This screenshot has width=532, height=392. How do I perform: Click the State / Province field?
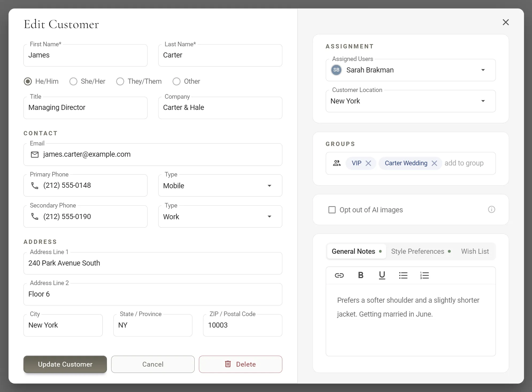[153, 325]
